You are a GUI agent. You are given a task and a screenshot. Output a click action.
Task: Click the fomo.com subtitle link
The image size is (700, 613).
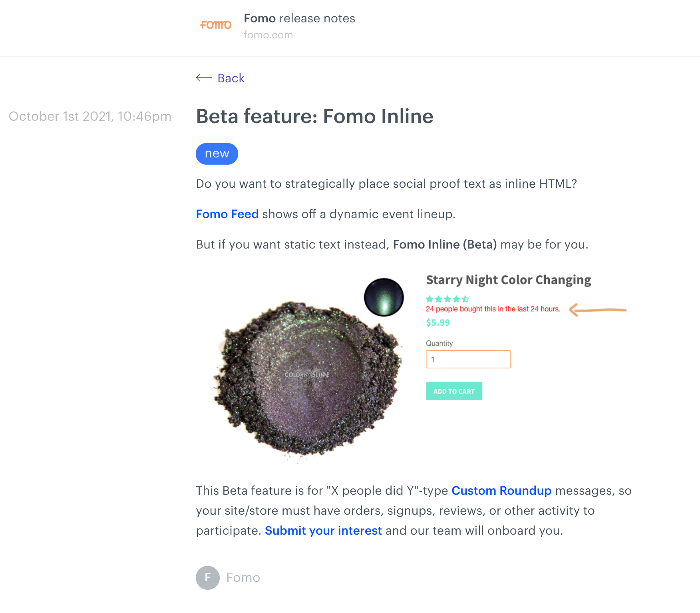coord(268,35)
